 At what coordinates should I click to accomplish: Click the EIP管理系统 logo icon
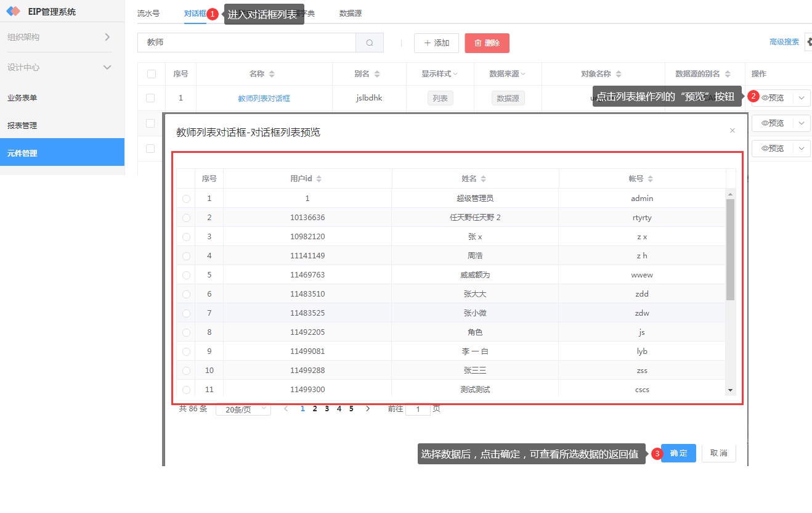(x=14, y=11)
